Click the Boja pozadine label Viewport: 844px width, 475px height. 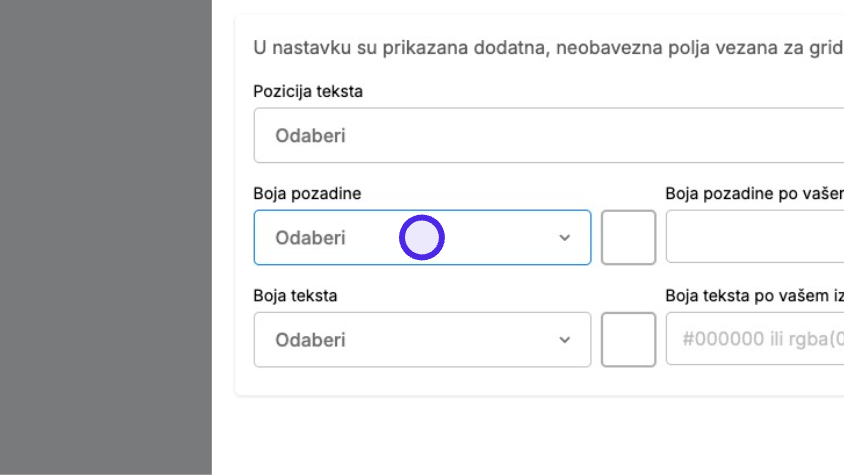pos(307,193)
